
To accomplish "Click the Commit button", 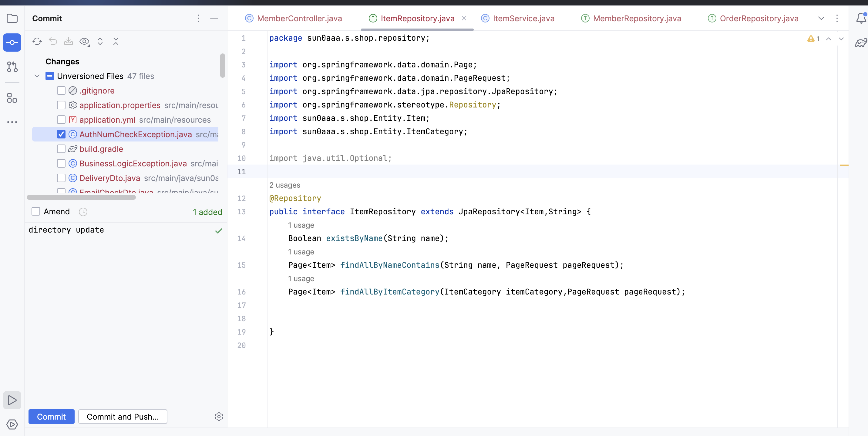I will pos(51,417).
